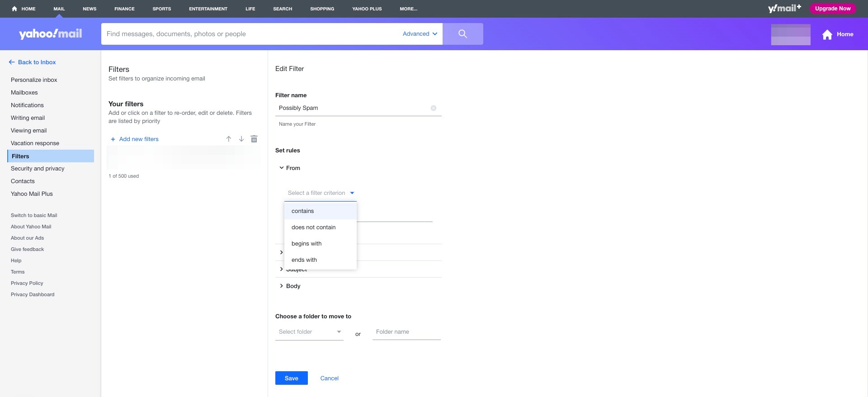Move the filter down with the down arrow
This screenshot has width=868, height=397.
241,139
